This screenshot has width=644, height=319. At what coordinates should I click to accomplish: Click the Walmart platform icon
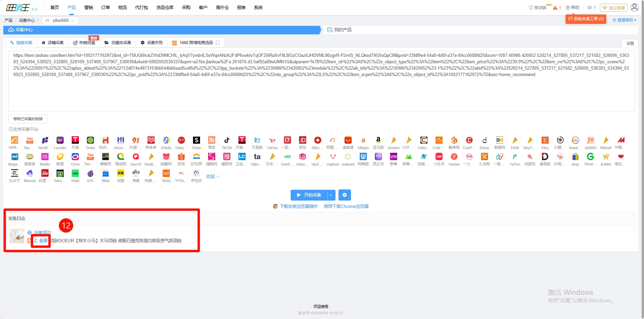pyautogui.click(x=348, y=157)
